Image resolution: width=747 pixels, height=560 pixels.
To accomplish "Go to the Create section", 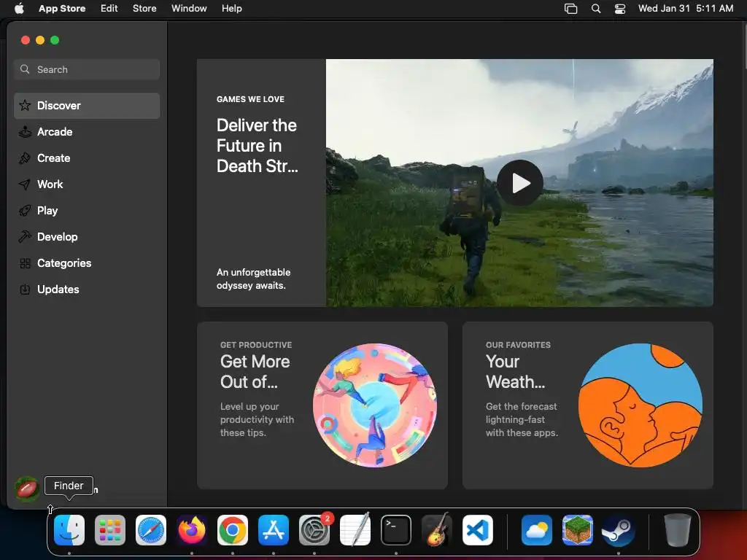I will coord(87,158).
